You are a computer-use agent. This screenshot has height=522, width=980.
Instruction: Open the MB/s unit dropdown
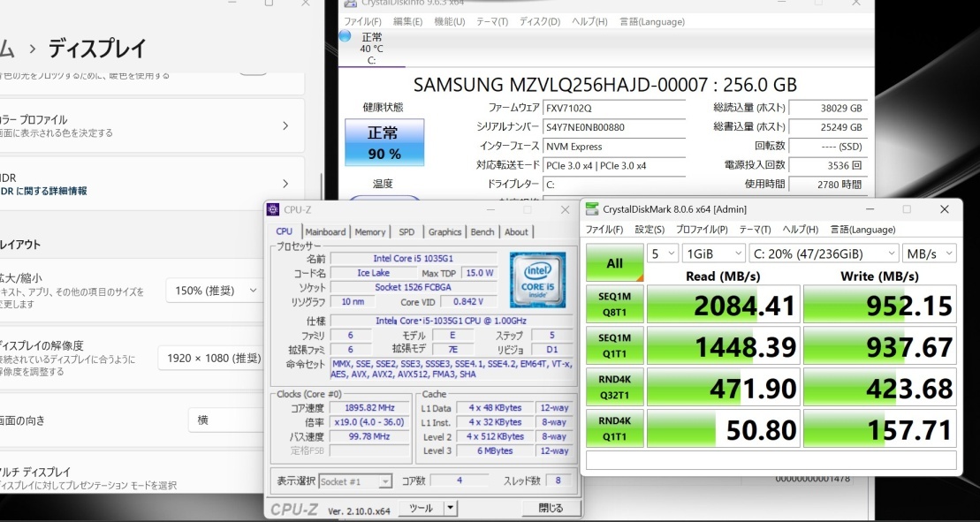[x=930, y=253]
